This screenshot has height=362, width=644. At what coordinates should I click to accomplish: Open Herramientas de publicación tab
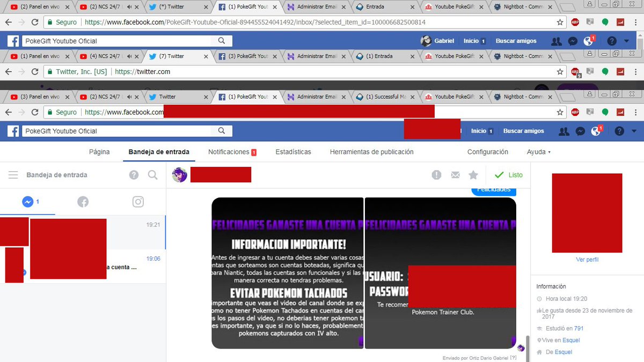pyautogui.click(x=371, y=152)
